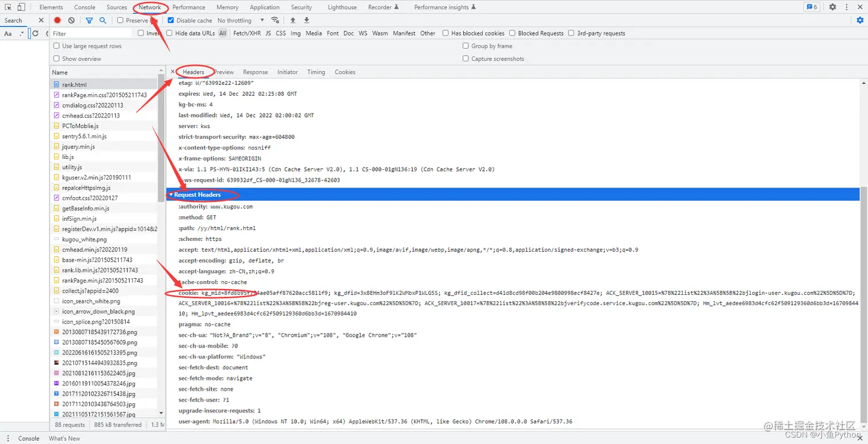Clear the network log
The width and height of the screenshot is (868, 444).
click(71, 20)
